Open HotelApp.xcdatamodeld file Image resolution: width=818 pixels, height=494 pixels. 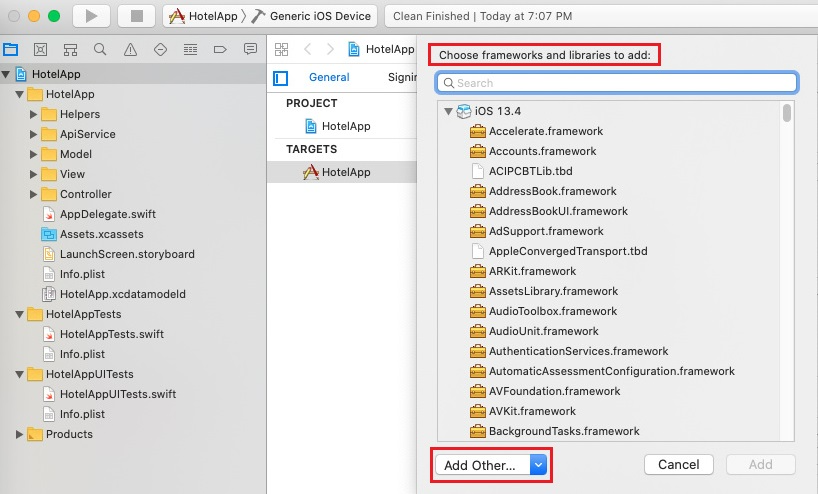[x=123, y=294]
